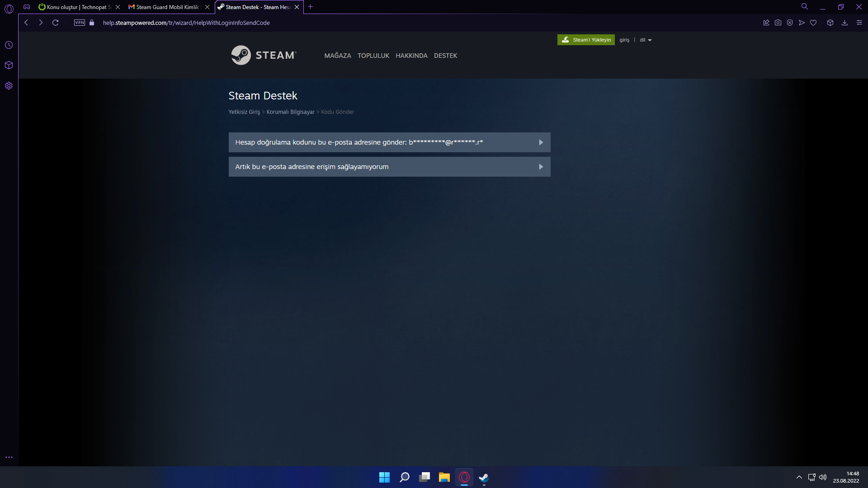Open the MAĞAZA menu item
Image resolution: width=868 pixels, height=488 pixels.
(337, 56)
